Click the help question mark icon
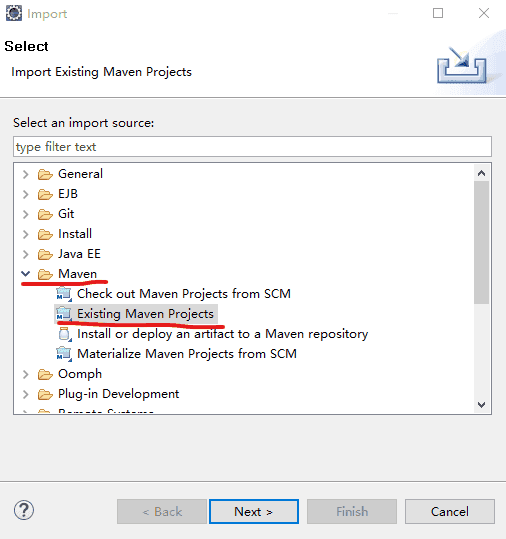This screenshot has height=539, width=506. pyautogui.click(x=24, y=510)
